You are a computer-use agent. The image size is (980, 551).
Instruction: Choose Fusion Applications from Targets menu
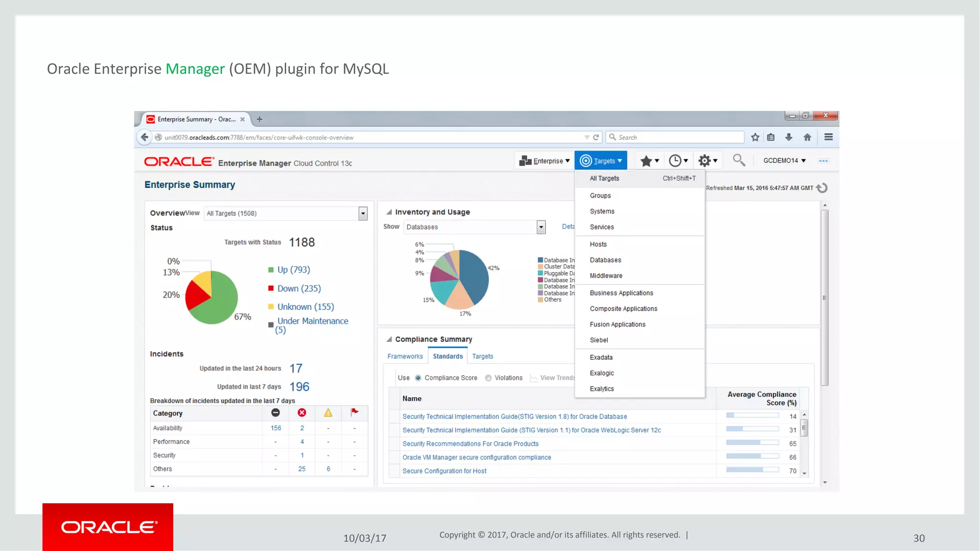(640, 324)
